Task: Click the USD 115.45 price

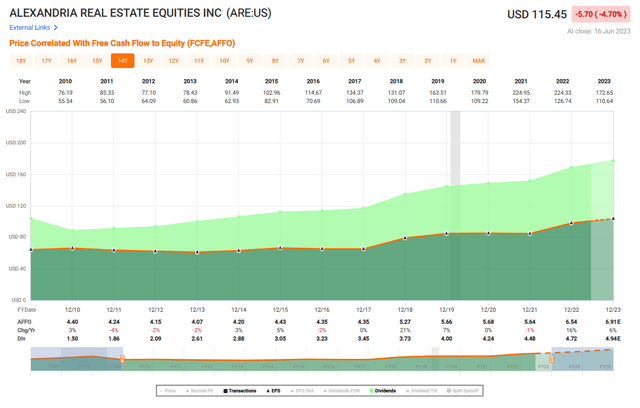Action: pos(537,15)
